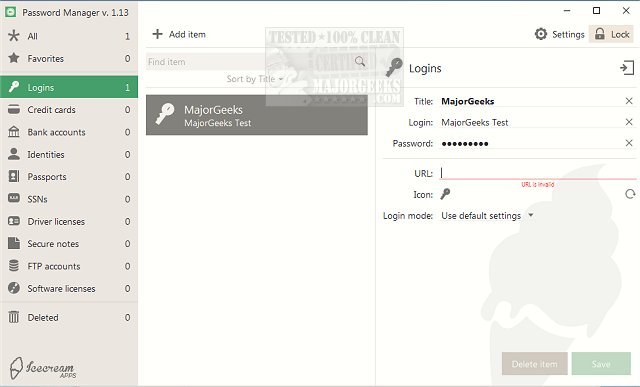Click the Login field with MajorGeeks Test

pyautogui.click(x=531, y=122)
